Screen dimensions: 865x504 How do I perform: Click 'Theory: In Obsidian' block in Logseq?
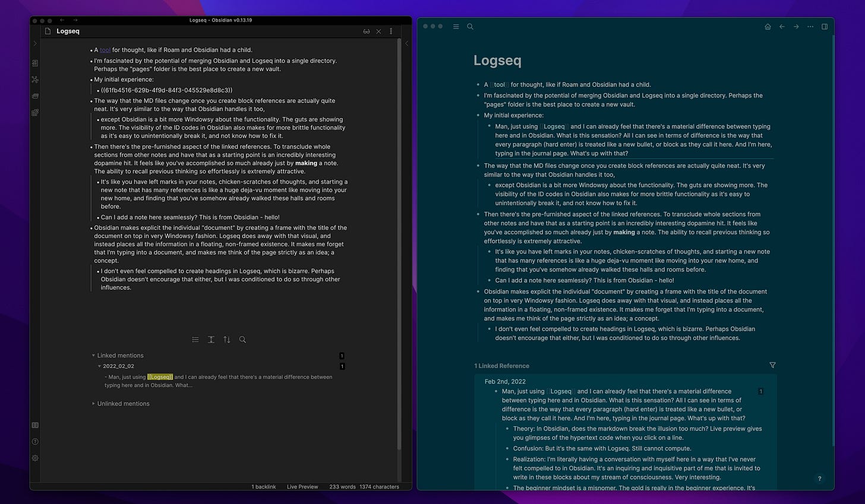pyautogui.click(x=637, y=433)
